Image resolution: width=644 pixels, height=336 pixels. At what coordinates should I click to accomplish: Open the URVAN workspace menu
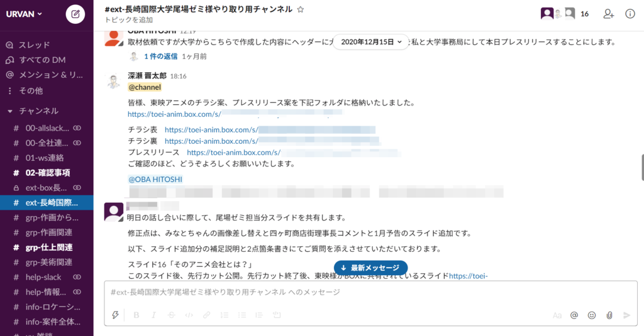click(24, 14)
